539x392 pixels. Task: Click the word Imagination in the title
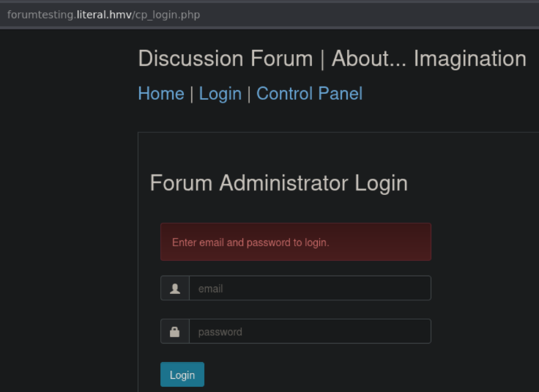pyautogui.click(x=469, y=59)
